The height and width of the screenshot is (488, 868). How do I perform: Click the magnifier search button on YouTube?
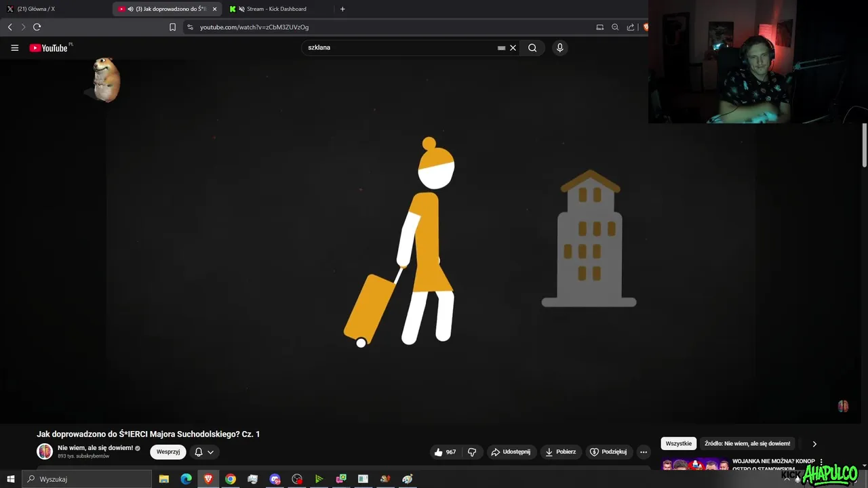pos(532,47)
